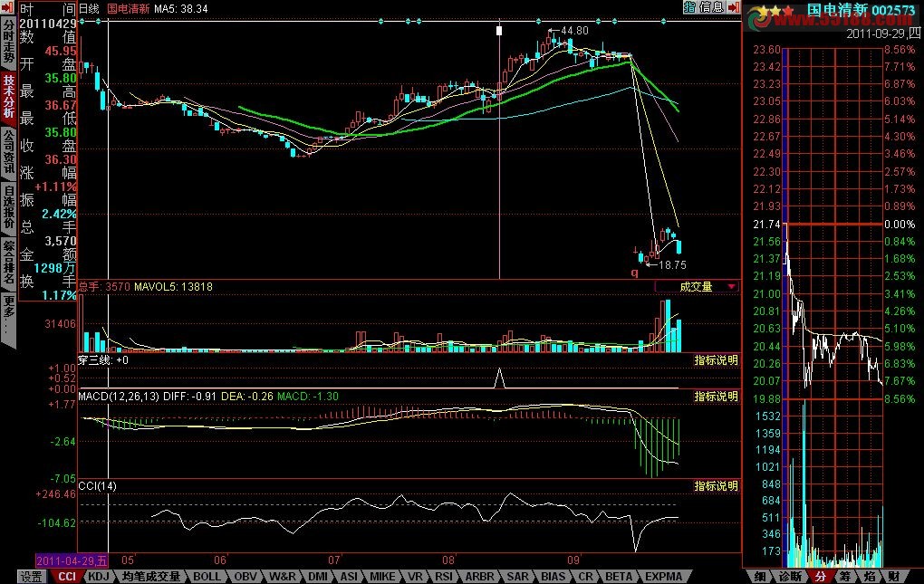Open the 公司资讯 side tab
This screenshot has width=924, height=584.
8,152
